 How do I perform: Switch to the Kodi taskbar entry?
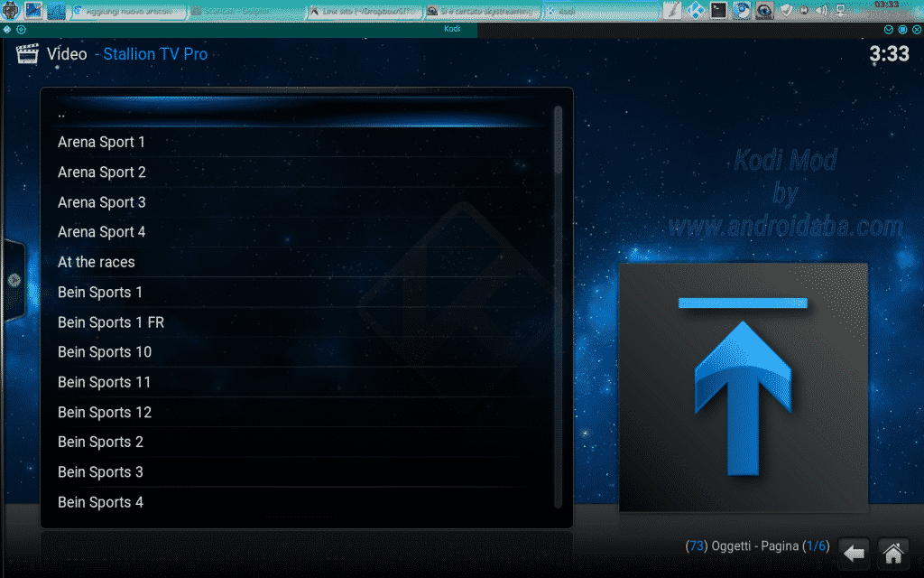pos(600,11)
